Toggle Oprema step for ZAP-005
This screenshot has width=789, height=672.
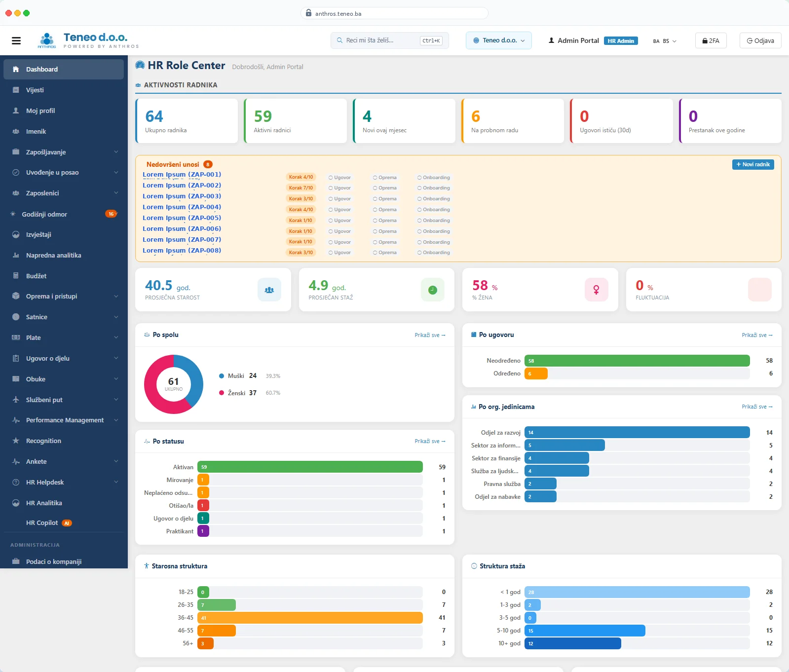(x=385, y=220)
